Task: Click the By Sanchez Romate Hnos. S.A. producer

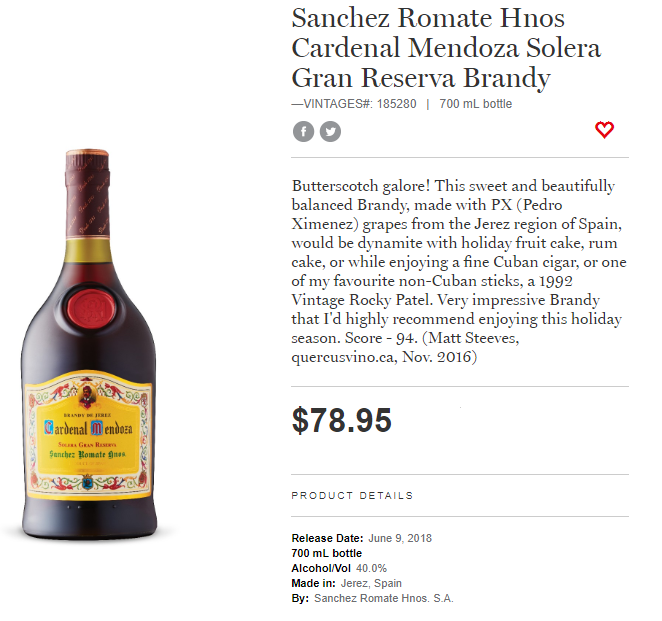Action: [x=372, y=599]
